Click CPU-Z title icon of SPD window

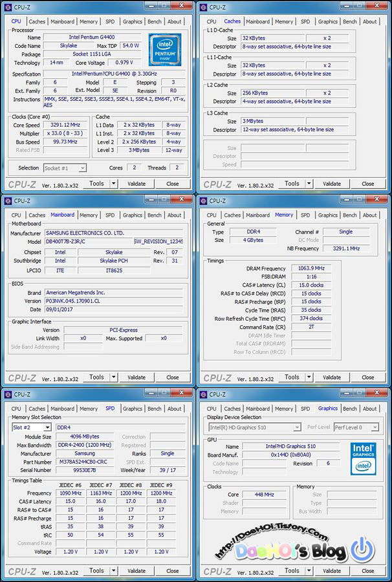point(8,394)
